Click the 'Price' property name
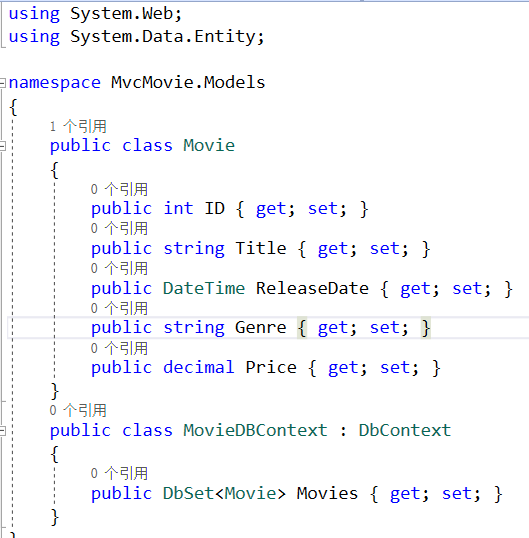Image resolution: width=529 pixels, height=538 pixels. click(271, 367)
